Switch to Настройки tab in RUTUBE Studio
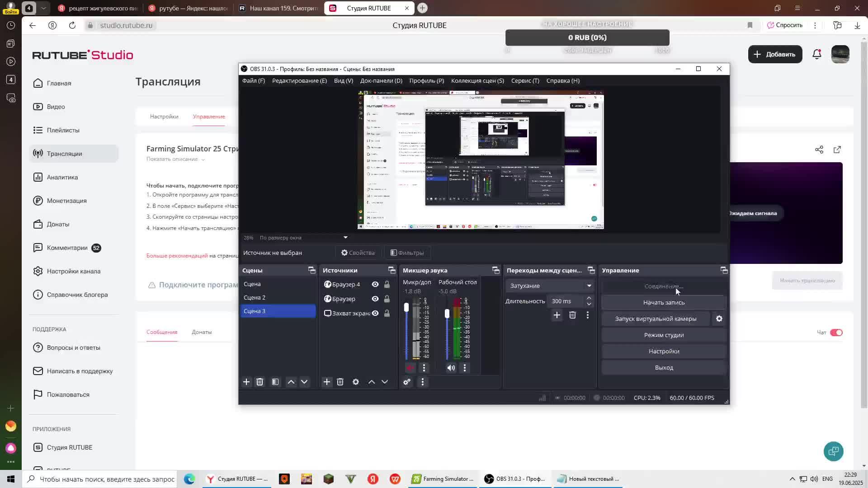This screenshot has height=488, width=868. pos(164,117)
